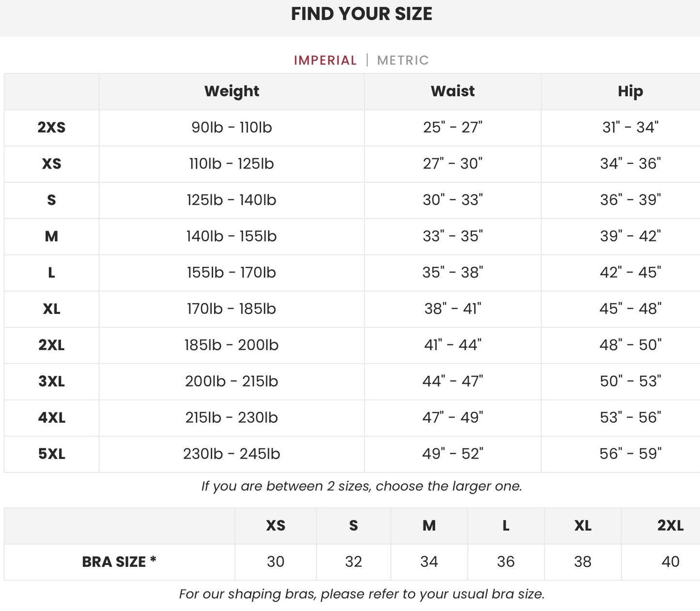Select bra size 34 under M
The width and height of the screenshot is (700, 611).
point(429,562)
